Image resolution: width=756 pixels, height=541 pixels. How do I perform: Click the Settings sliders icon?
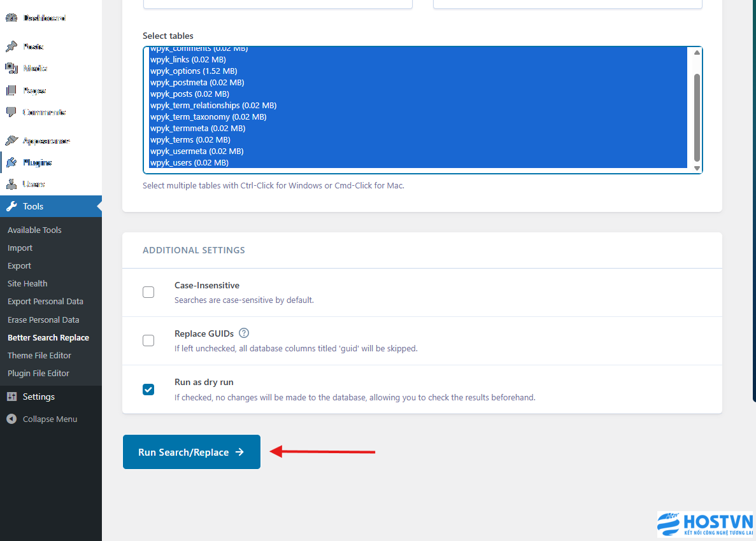11,397
